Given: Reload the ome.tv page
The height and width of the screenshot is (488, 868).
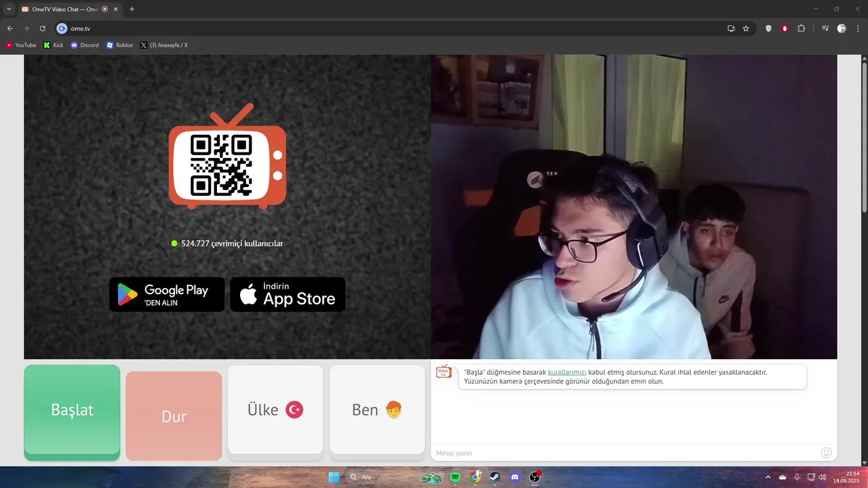Looking at the screenshot, I should 43,28.
